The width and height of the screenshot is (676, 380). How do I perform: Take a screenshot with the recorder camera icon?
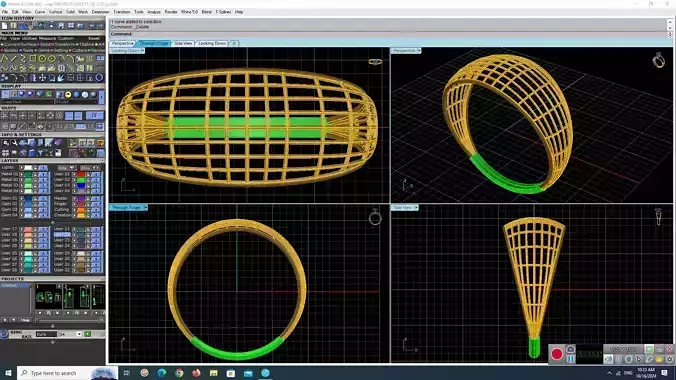(x=571, y=349)
